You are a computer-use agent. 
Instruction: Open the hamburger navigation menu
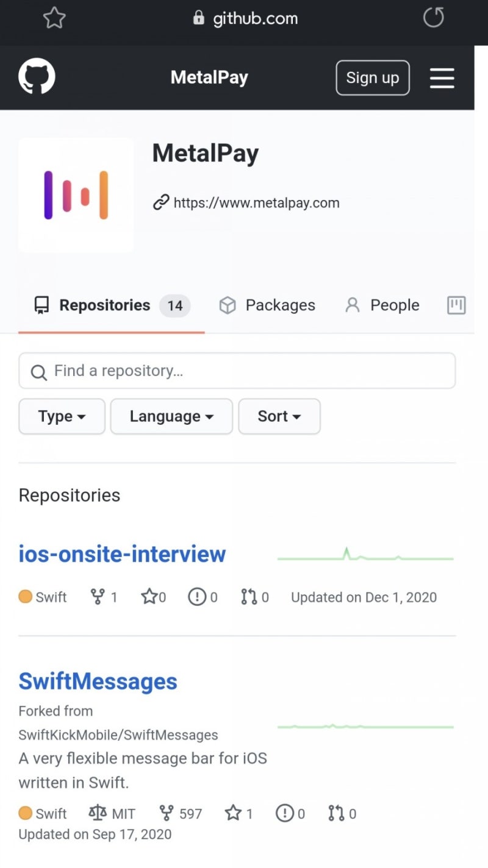[x=442, y=78]
